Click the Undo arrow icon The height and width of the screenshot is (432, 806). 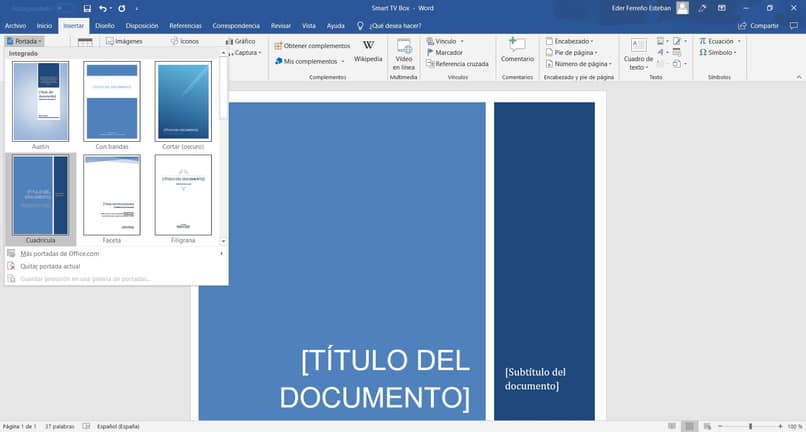coord(103,8)
